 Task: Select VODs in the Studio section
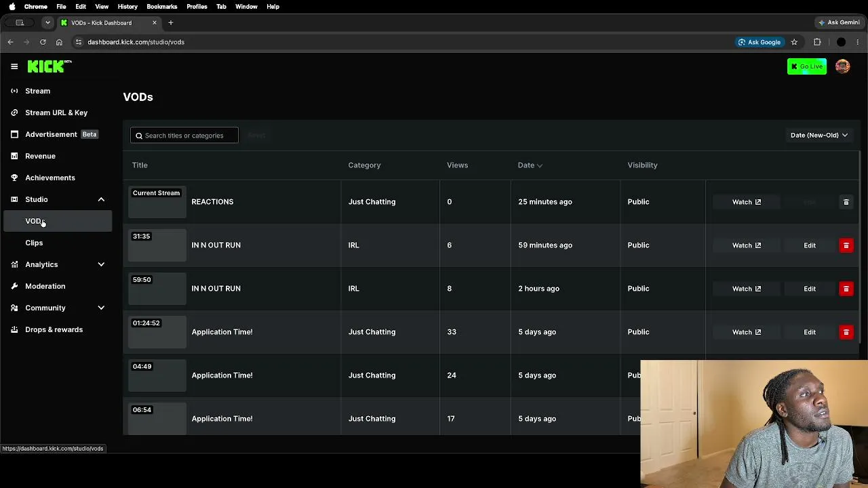[58, 221]
